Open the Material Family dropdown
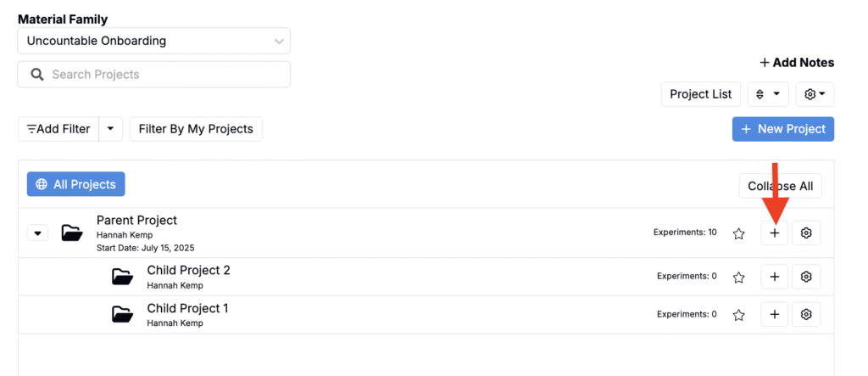The width and height of the screenshot is (868, 376). (x=153, y=41)
